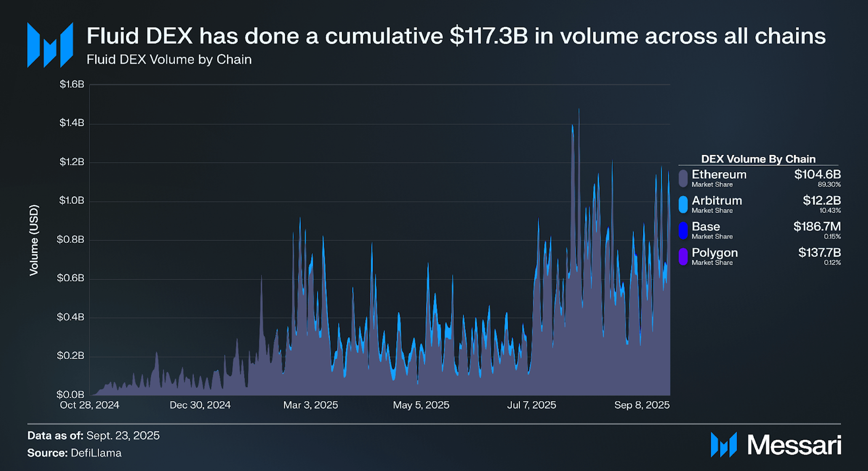The width and height of the screenshot is (868, 471).
Task: Click the Mar 3, 2025 axis label
Action: [310, 405]
